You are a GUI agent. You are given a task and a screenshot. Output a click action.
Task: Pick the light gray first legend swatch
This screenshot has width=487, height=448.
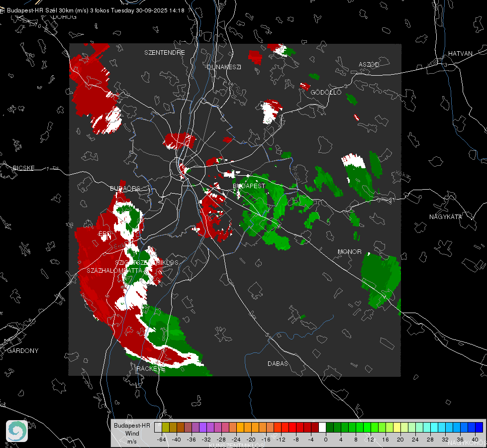click(x=158, y=428)
